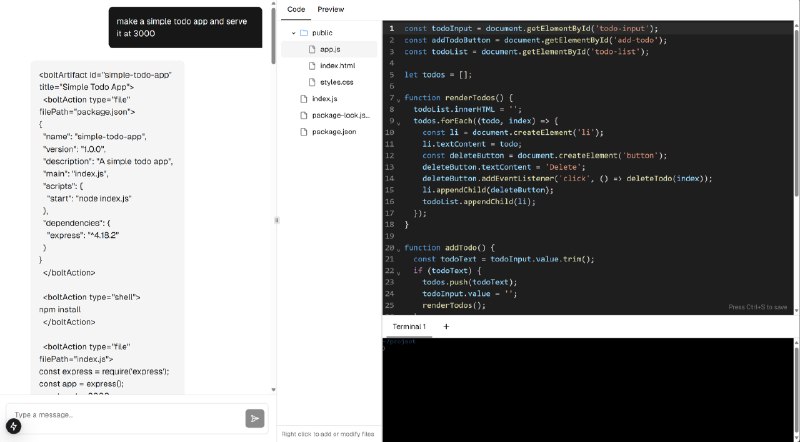Open index.html in the file tree
Image resolution: width=800 pixels, height=442 pixels.
[x=337, y=65]
